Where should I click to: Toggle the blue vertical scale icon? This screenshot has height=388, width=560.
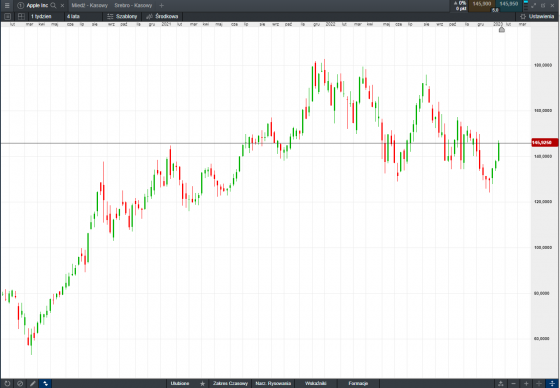[x=552, y=383]
